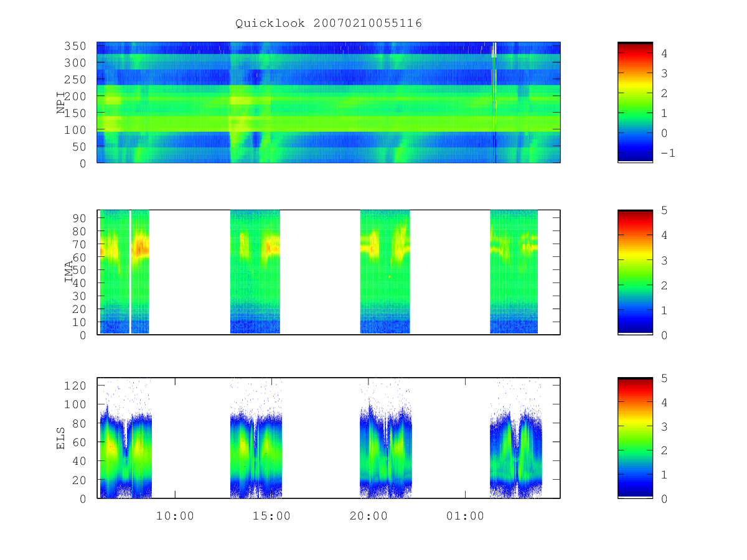Image resolution: width=747 pixels, height=560 pixels.
Task: Click the ELS spectrogram color bar
Action: pos(635,438)
